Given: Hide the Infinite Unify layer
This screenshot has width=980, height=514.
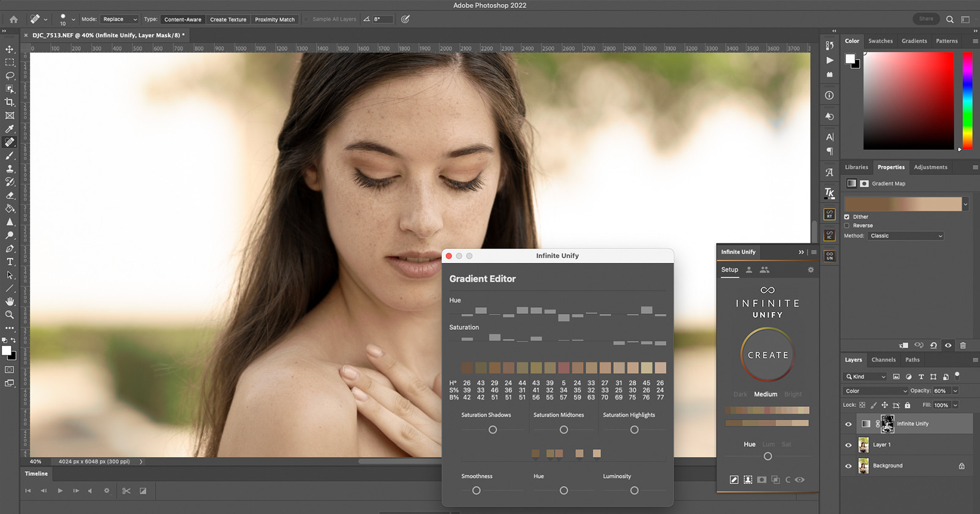Looking at the screenshot, I should click(848, 424).
